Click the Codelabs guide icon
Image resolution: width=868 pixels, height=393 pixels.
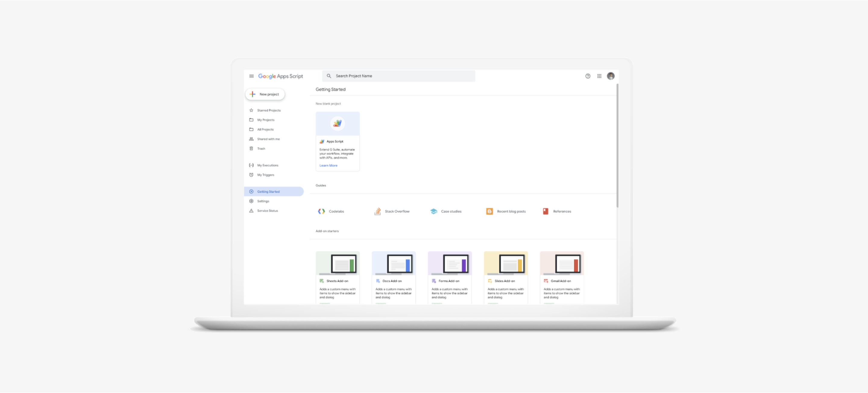pos(322,212)
